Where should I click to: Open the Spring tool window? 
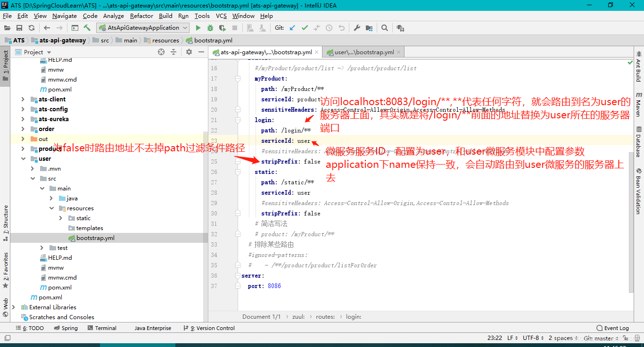pos(66,328)
